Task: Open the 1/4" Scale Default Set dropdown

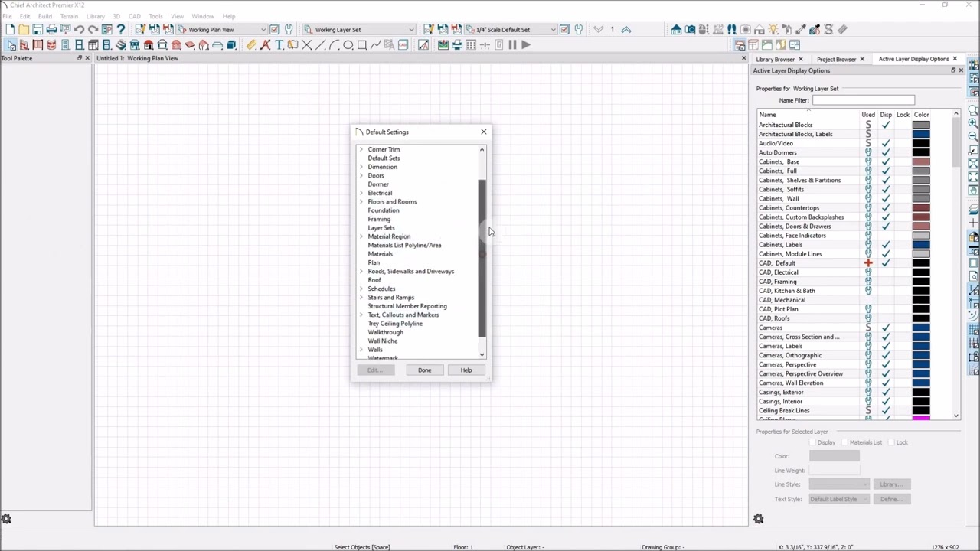Action: (x=553, y=30)
